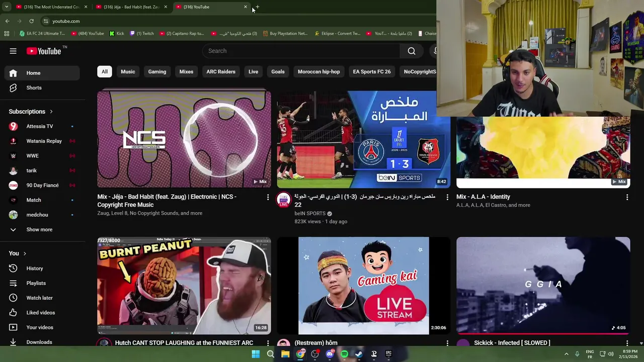This screenshot has width=644, height=362.
Task: Switch to the Jéja - Bad Habit tab
Action: 131,7
